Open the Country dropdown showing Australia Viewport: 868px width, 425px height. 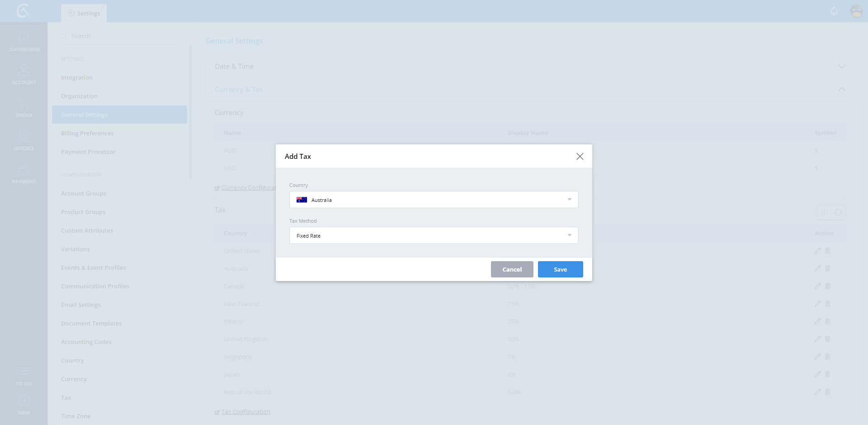click(434, 200)
